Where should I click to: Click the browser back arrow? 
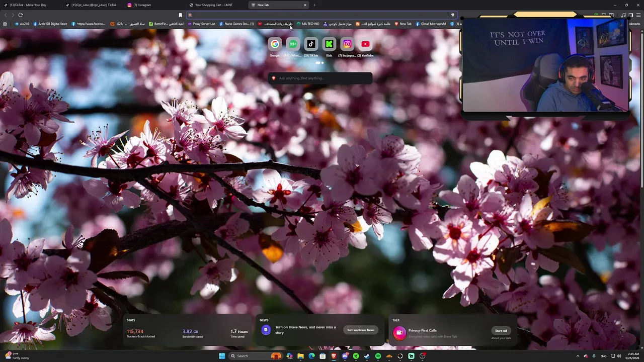pyautogui.click(x=6, y=15)
